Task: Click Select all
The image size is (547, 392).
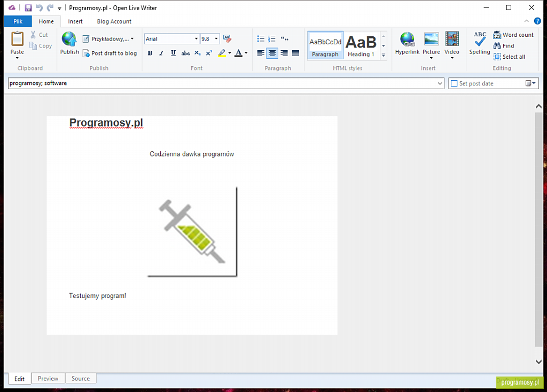Action: pyautogui.click(x=509, y=57)
